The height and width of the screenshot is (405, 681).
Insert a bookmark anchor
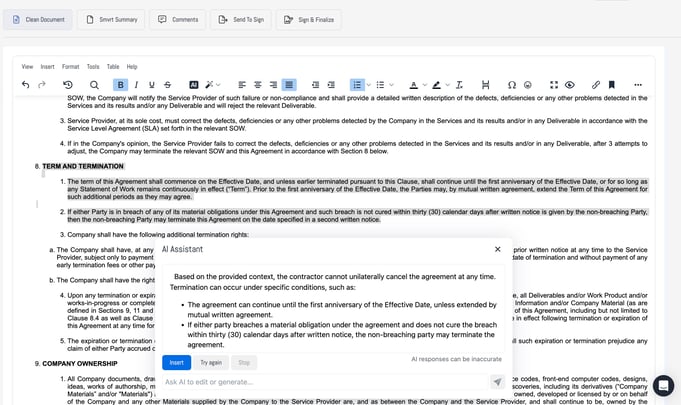pyautogui.click(x=612, y=85)
